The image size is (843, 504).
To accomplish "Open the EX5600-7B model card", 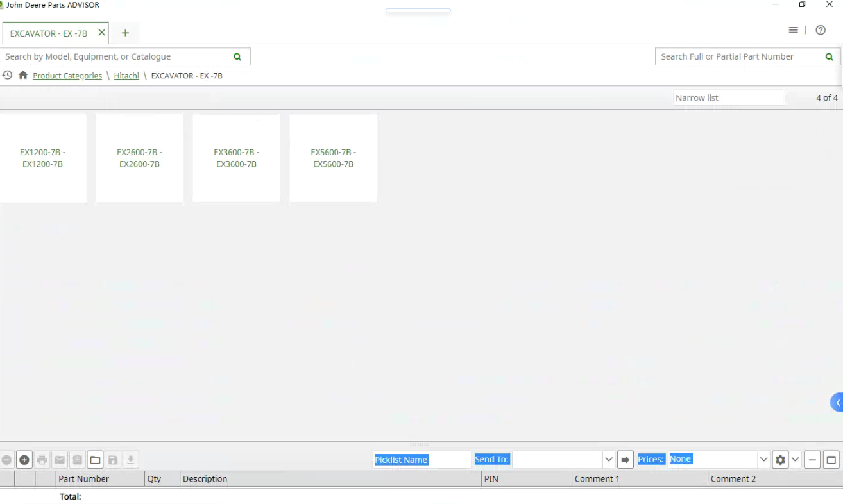I will click(334, 158).
